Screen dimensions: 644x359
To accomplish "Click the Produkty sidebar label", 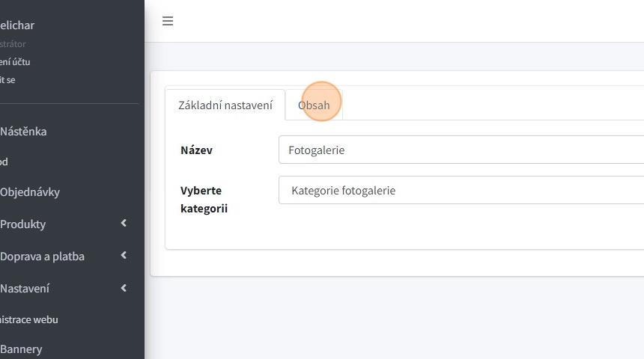I will pyautogui.click(x=23, y=224).
